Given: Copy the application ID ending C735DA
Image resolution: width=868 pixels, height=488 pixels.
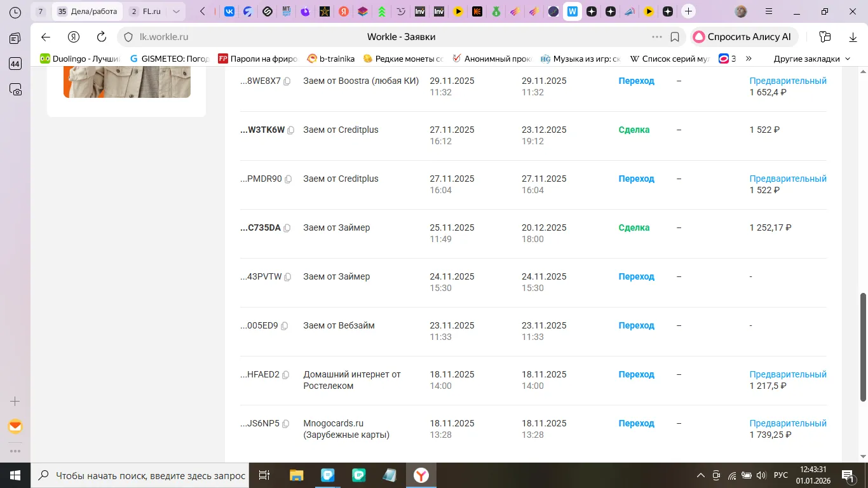Looking at the screenshot, I should click(x=287, y=228).
